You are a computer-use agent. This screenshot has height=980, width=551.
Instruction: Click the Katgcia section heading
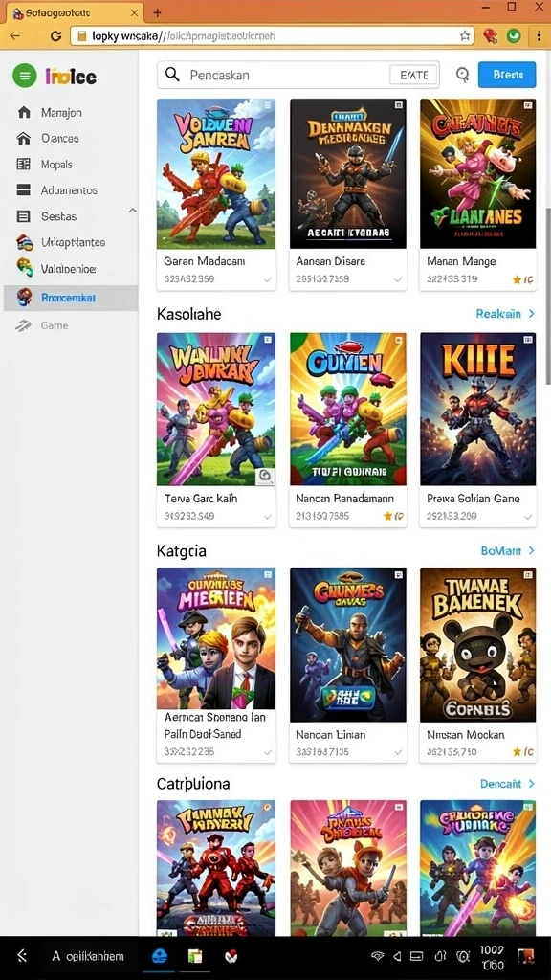click(182, 550)
